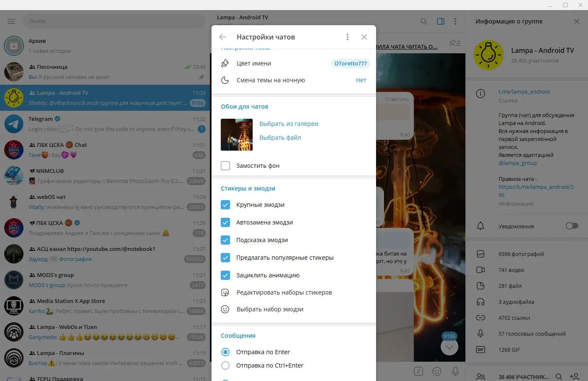Viewport: 588px width, 381px height.
Task: Go back from chat settings
Action: click(x=222, y=37)
